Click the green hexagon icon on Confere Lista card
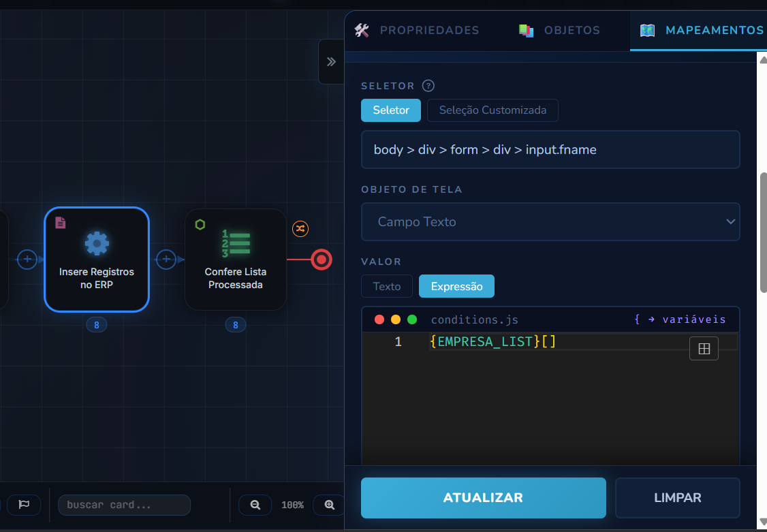The width and height of the screenshot is (767, 532). coord(200,224)
